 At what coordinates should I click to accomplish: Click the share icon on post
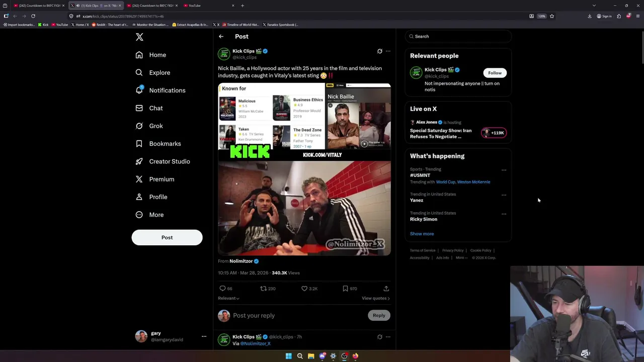(x=386, y=289)
